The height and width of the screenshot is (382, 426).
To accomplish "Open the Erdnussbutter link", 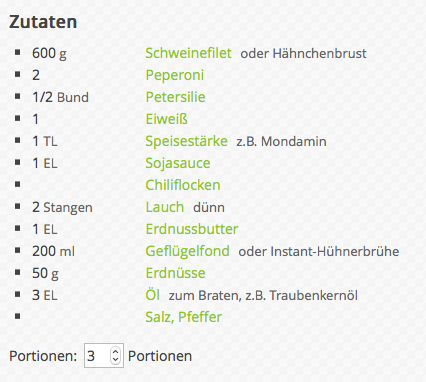I will pyautogui.click(x=192, y=229).
